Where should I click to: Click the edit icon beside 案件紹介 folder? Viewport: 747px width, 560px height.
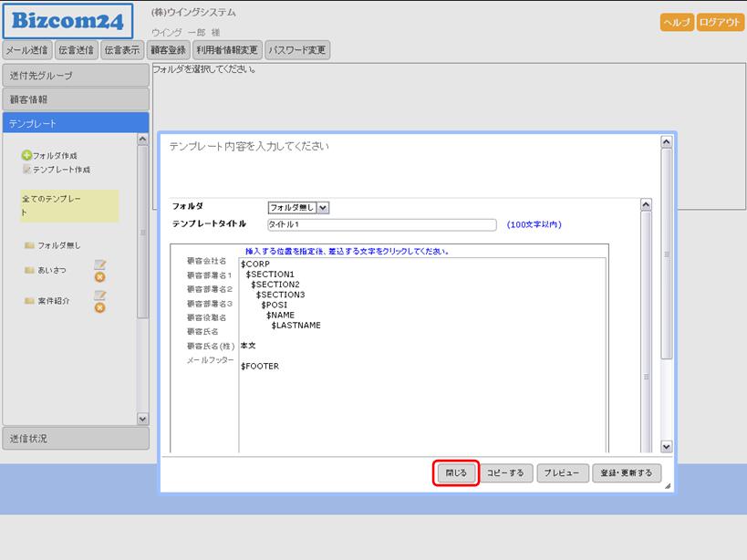(100, 296)
